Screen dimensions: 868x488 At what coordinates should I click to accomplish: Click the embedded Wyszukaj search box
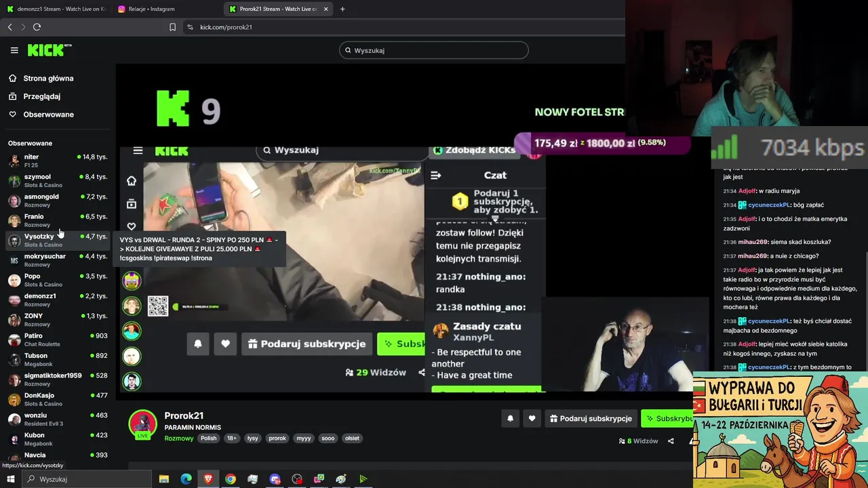click(341, 150)
